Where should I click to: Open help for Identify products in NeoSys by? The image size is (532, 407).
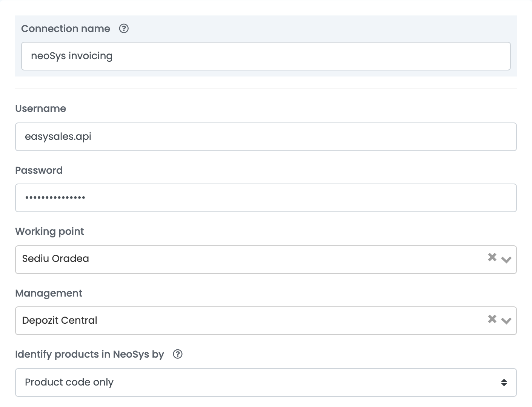(178, 354)
